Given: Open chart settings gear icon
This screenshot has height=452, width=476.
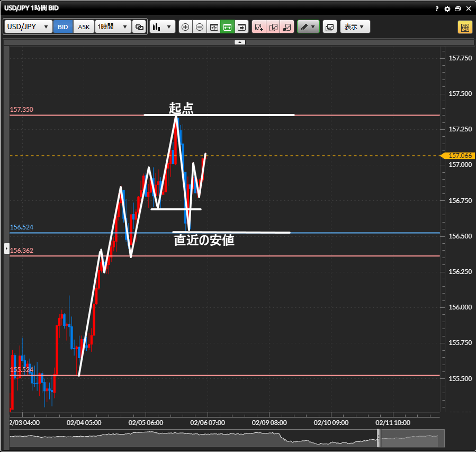Looking at the screenshot, I should [x=447, y=9].
